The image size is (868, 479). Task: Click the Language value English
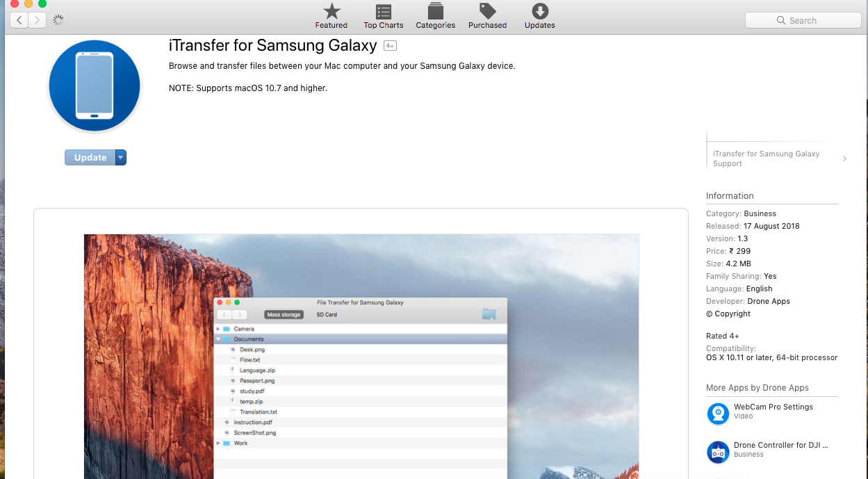coord(759,289)
